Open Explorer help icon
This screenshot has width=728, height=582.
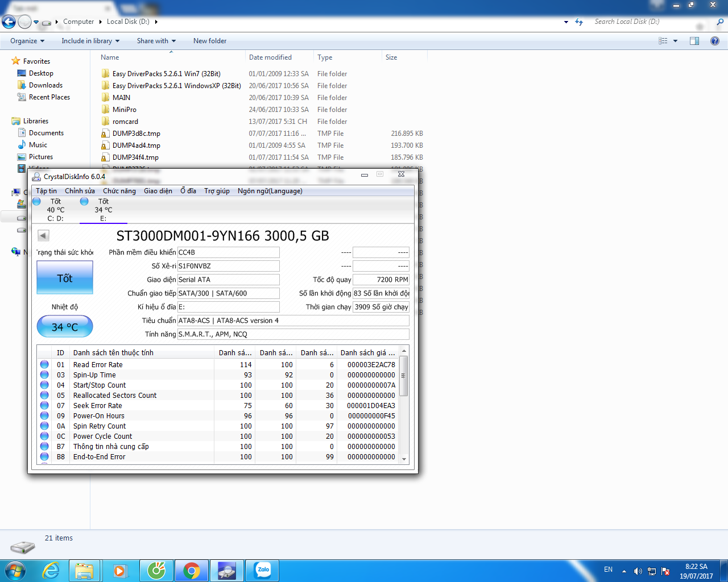(715, 41)
